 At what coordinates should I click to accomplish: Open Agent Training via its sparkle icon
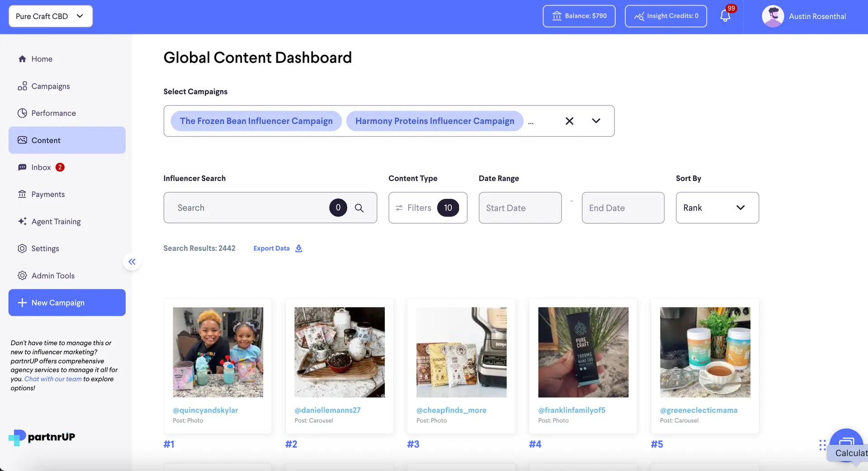click(x=22, y=221)
